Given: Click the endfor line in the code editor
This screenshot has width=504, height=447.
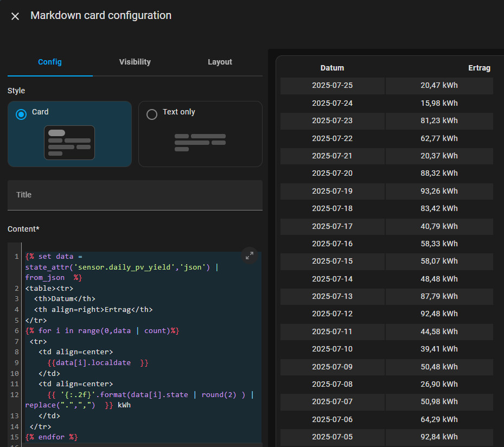Looking at the screenshot, I should tap(52, 437).
